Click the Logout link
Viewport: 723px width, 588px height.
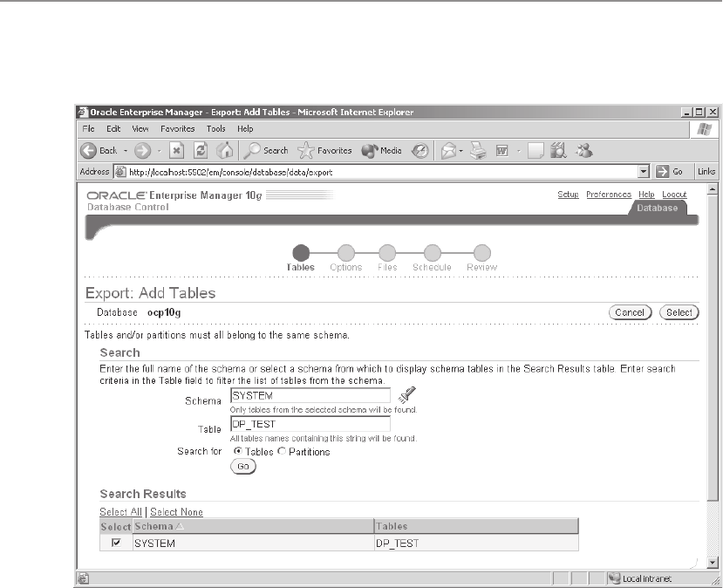(674, 195)
